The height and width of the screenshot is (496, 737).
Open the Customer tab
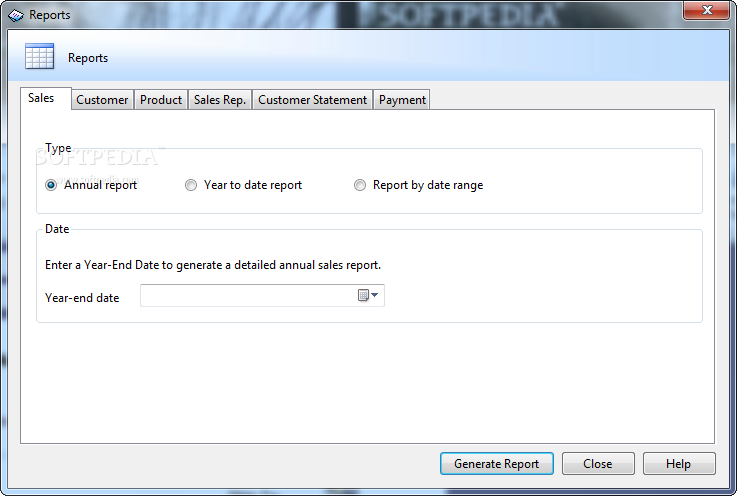click(102, 100)
